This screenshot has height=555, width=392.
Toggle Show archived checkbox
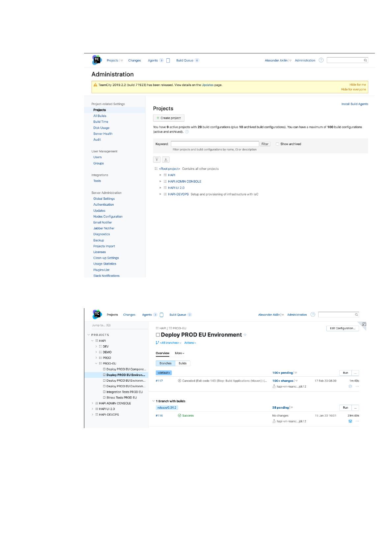[x=277, y=144]
